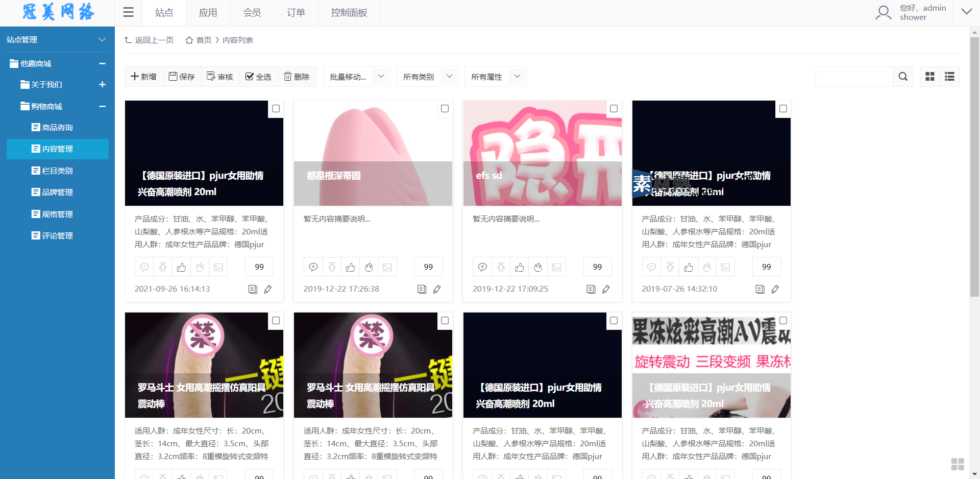Click the sort value 99 on the 2021-09-26 card
This screenshot has height=479, width=980.
(259, 267)
